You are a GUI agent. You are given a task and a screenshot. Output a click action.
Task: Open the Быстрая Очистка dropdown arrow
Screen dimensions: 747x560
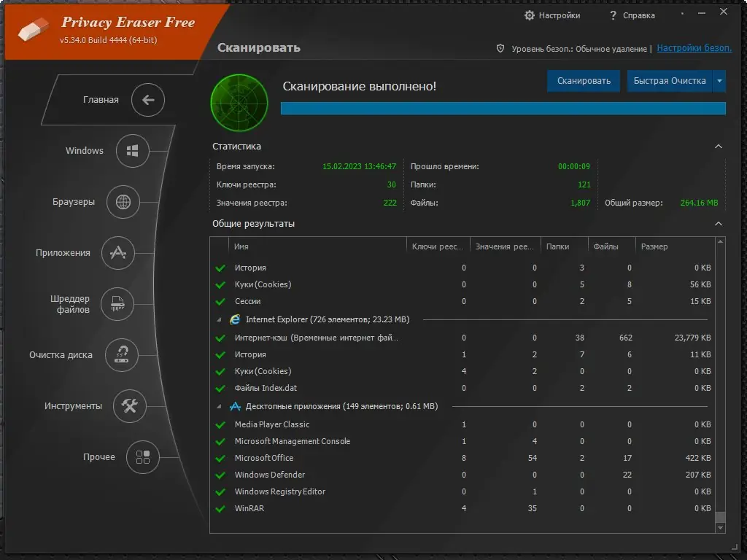tap(719, 81)
